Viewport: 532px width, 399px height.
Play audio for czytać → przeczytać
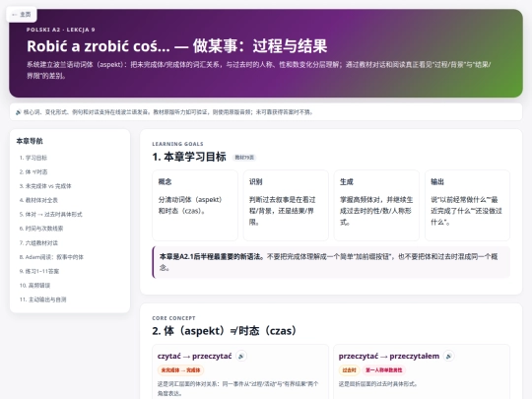(241, 357)
